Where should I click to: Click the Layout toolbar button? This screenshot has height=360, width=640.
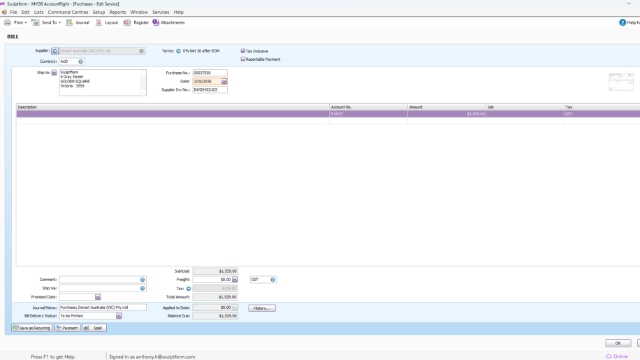click(x=107, y=22)
